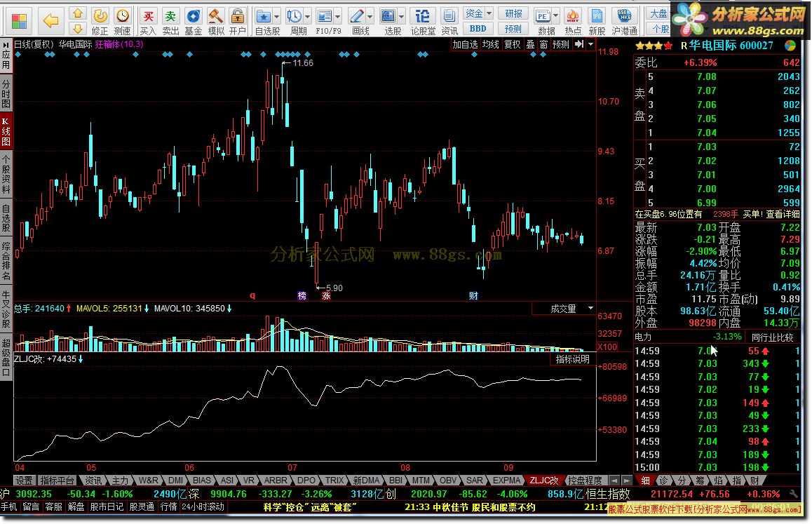
Task: Open the 选股 stock screener icon
Action: [x=388, y=17]
